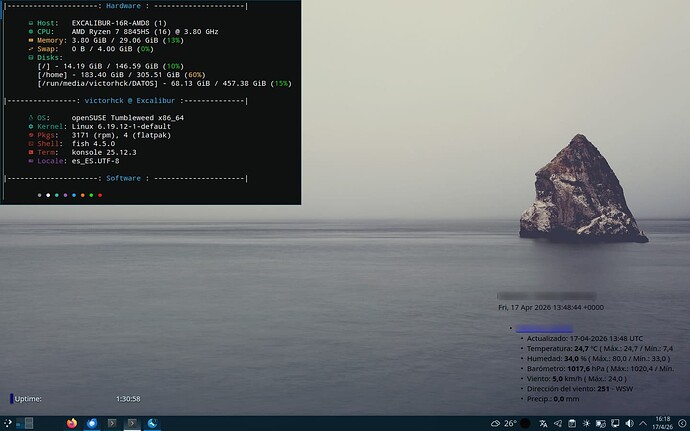This screenshot has width=690, height=431.
Task: Open the audio volume tray icon
Action: 629,424
